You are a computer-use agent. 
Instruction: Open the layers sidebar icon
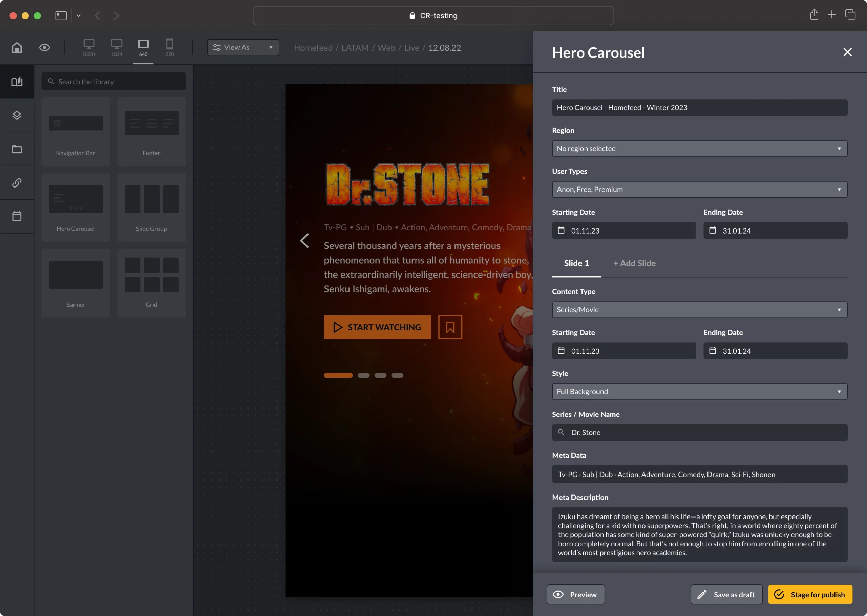[17, 115]
